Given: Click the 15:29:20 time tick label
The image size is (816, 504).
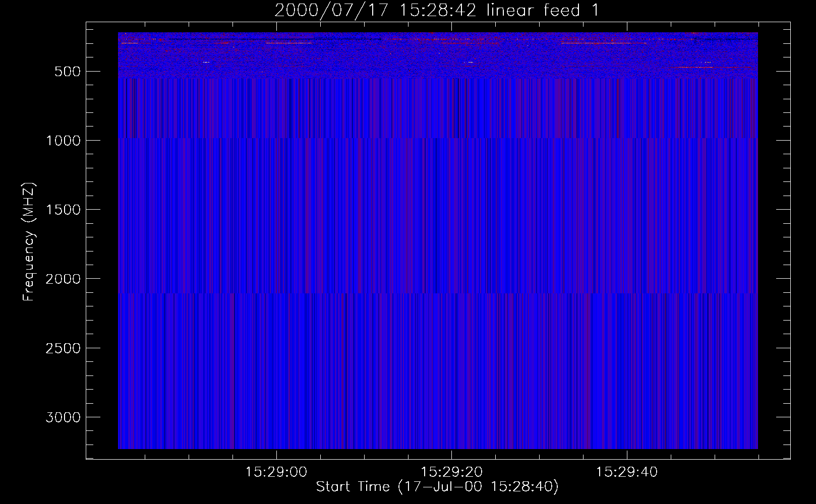Looking at the screenshot, I should pyautogui.click(x=452, y=472).
